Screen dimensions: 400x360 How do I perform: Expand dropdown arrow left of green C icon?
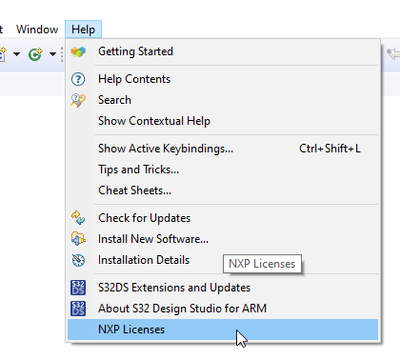coord(17,54)
